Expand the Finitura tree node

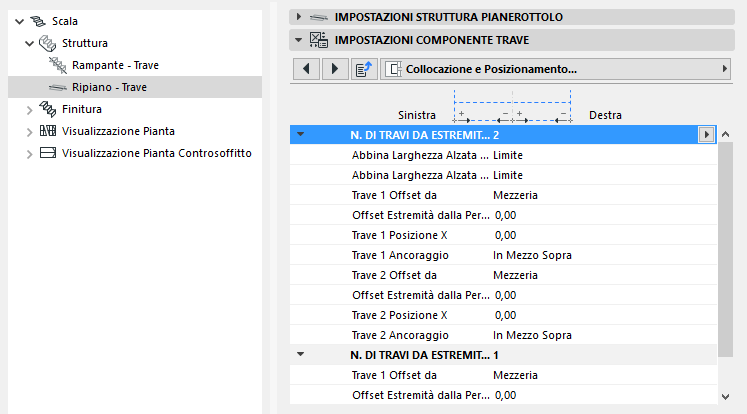point(29,109)
